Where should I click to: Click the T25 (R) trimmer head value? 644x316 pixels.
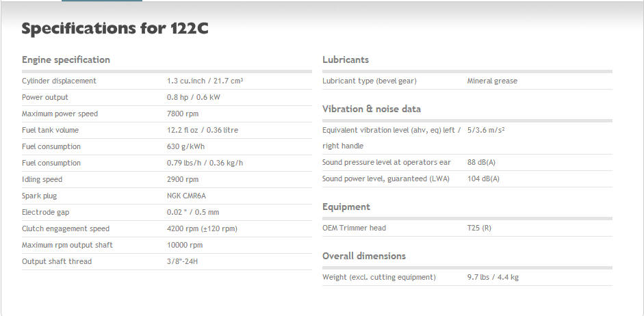click(x=479, y=228)
